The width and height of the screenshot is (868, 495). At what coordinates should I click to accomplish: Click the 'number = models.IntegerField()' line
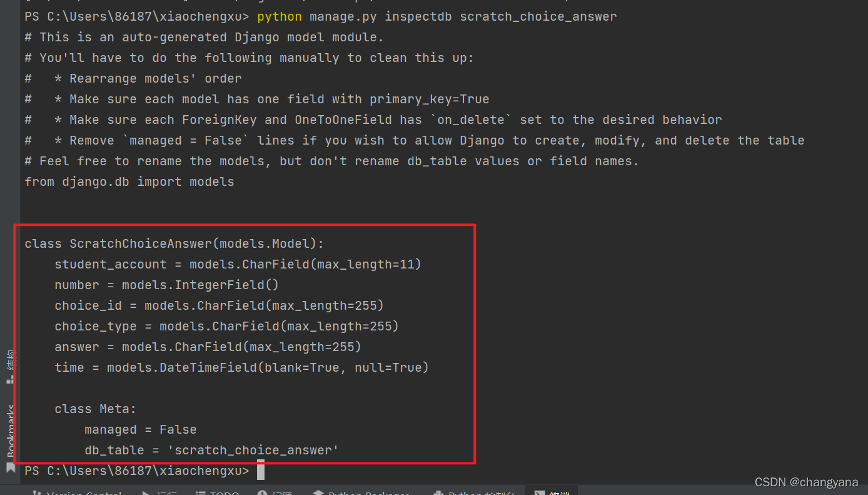pos(166,285)
